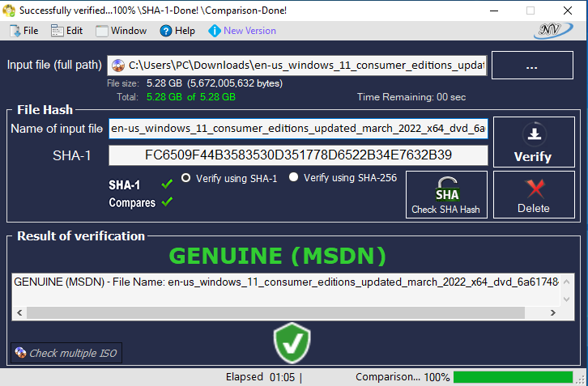Open the Window menu
Image resolution: width=588 pixels, height=386 pixels.
pos(121,31)
